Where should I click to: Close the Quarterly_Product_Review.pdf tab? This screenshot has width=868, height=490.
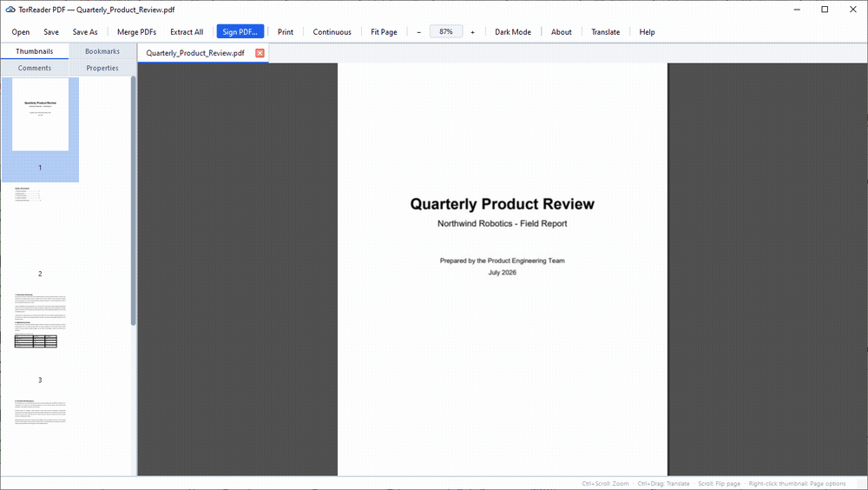point(260,53)
